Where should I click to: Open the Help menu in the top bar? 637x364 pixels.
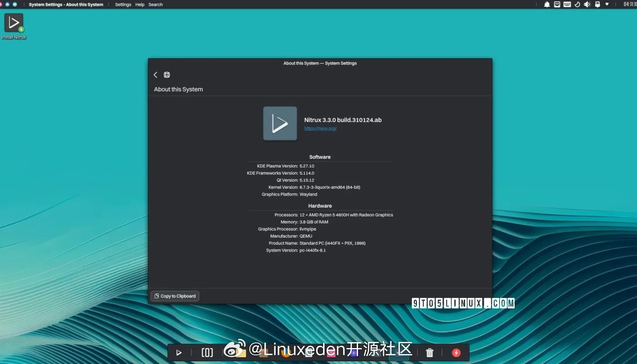(140, 5)
